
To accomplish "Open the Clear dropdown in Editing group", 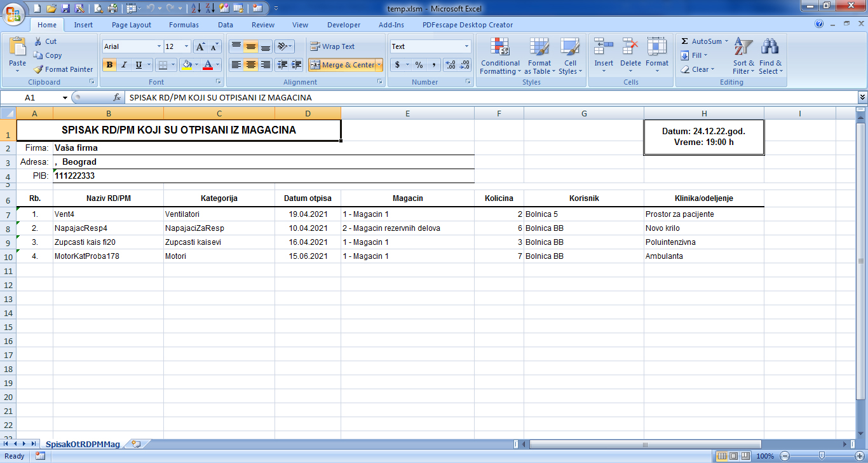I will [x=697, y=69].
